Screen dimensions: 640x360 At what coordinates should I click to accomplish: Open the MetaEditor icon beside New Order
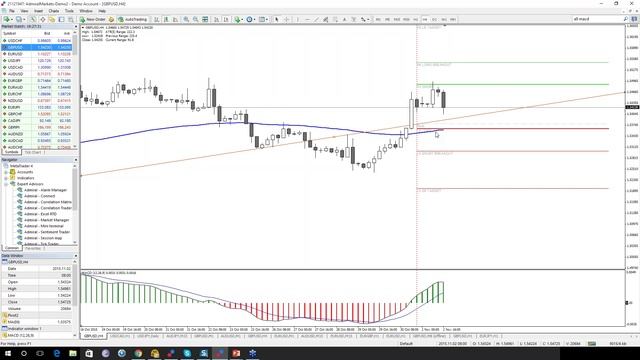pyautogui.click(x=111, y=19)
